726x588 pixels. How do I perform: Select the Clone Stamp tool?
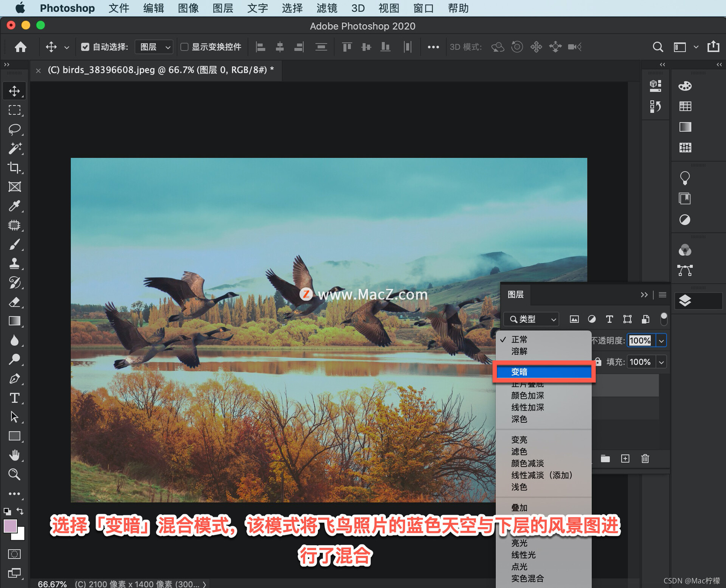click(x=14, y=264)
